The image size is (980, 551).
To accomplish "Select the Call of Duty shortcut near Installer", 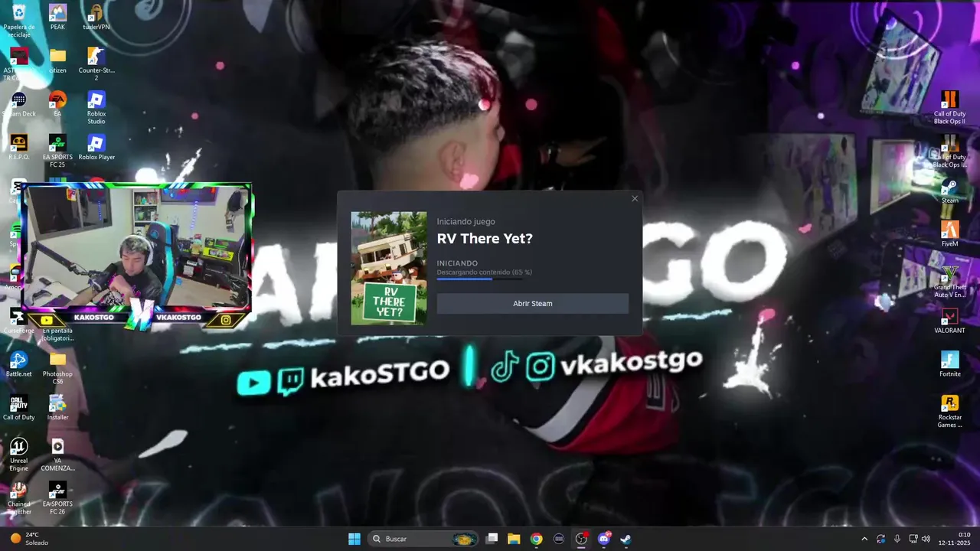I will click(19, 408).
